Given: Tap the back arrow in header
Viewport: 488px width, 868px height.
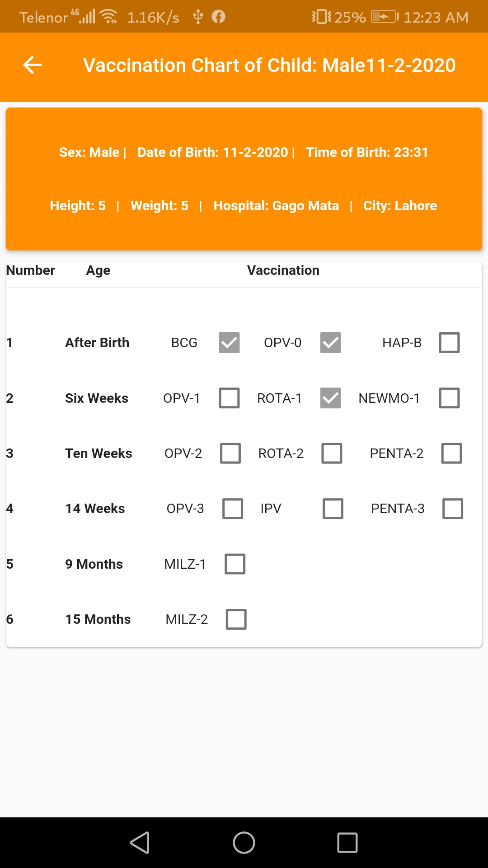Looking at the screenshot, I should pyautogui.click(x=33, y=65).
